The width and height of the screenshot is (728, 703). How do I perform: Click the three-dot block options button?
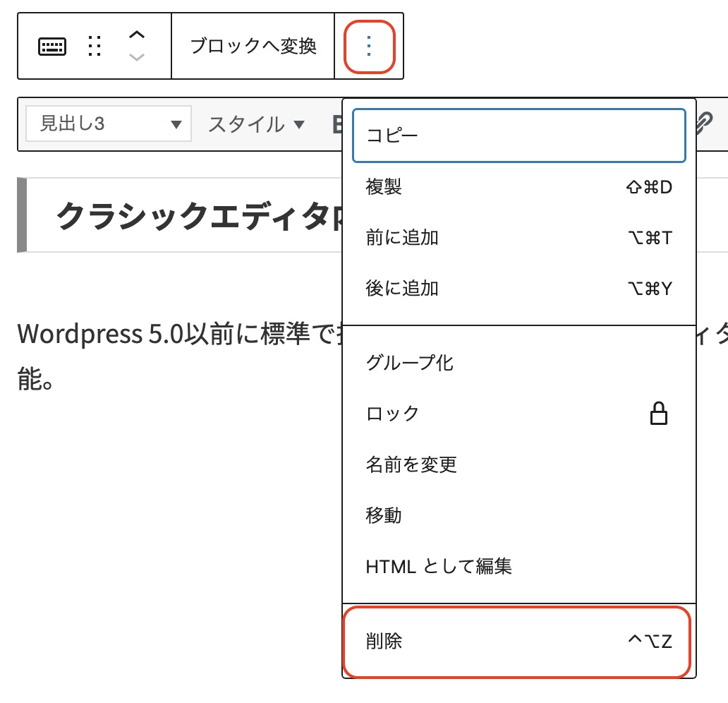[x=369, y=47]
